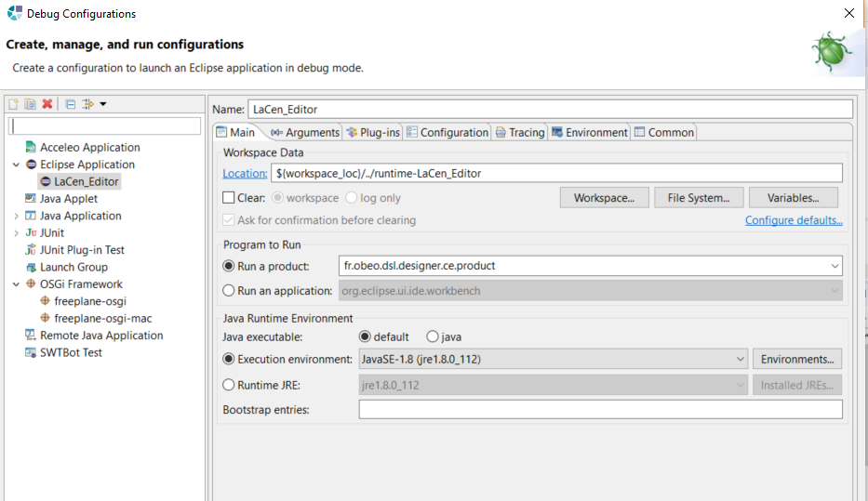Click the Location hyperlink

coord(245,173)
